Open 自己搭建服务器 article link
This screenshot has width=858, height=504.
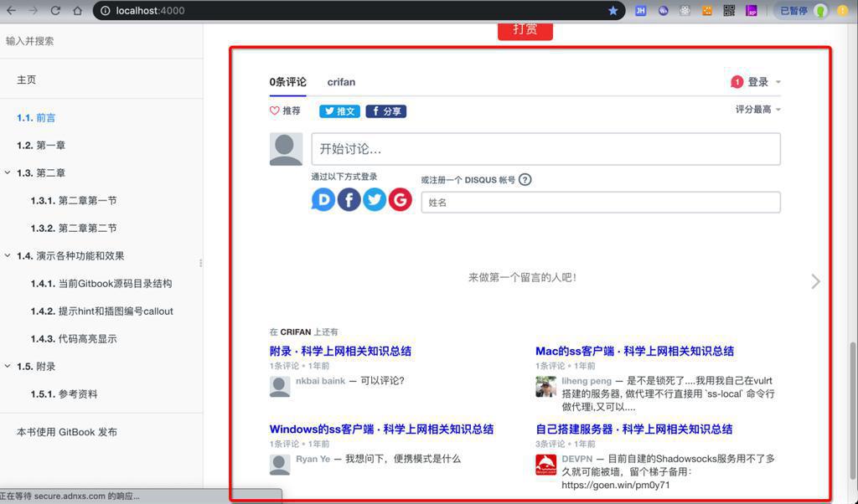633,429
